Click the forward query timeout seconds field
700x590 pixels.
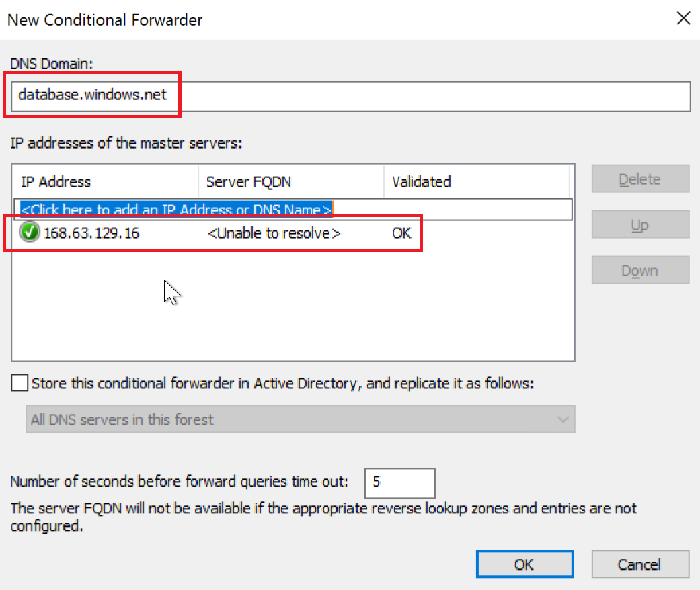(399, 482)
